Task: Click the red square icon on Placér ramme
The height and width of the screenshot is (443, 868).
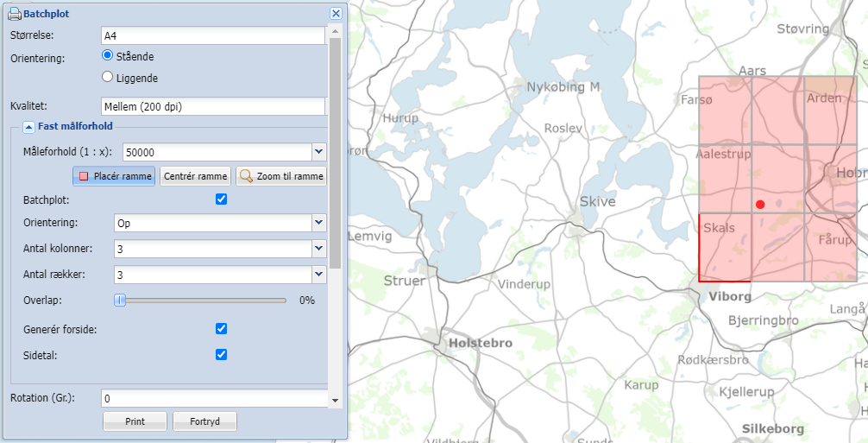Action: click(84, 177)
